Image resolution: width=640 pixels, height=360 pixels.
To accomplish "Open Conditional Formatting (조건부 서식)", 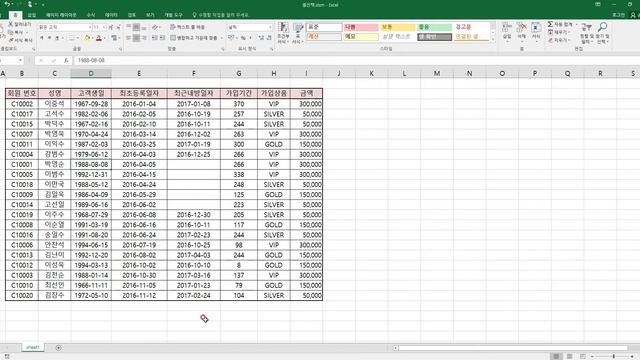I will tap(283, 33).
